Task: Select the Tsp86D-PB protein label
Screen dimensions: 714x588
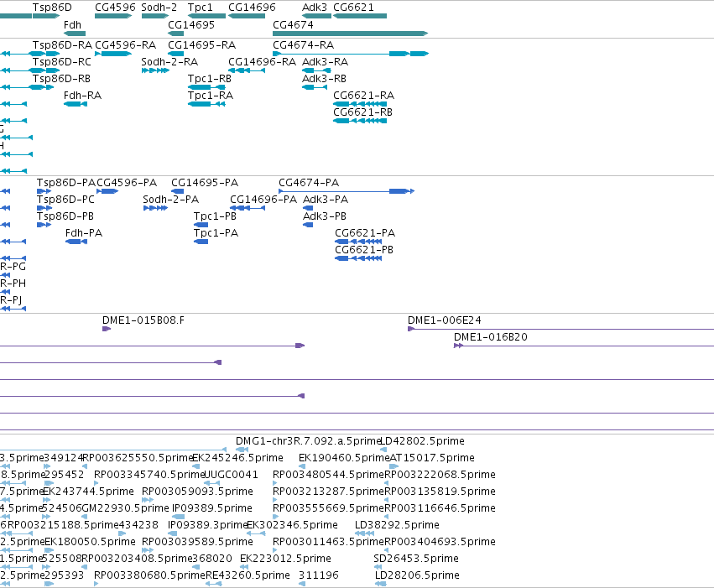Action: pos(65,216)
